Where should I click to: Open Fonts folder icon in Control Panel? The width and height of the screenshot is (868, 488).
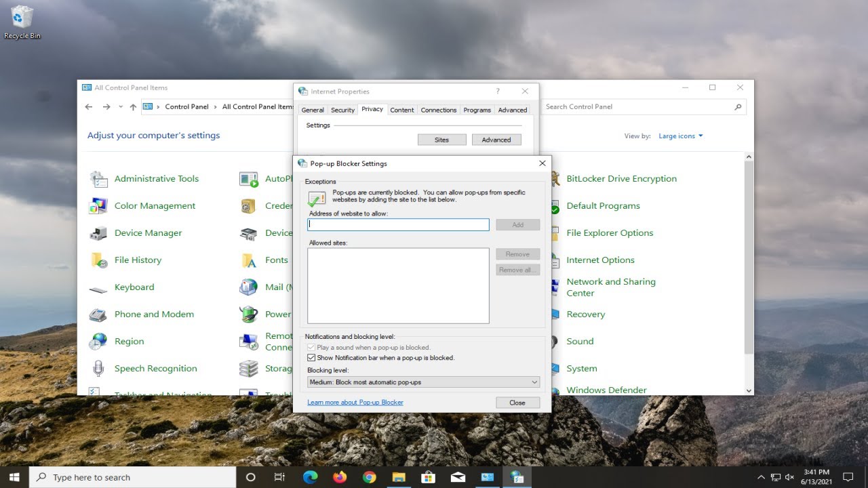coord(249,260)
